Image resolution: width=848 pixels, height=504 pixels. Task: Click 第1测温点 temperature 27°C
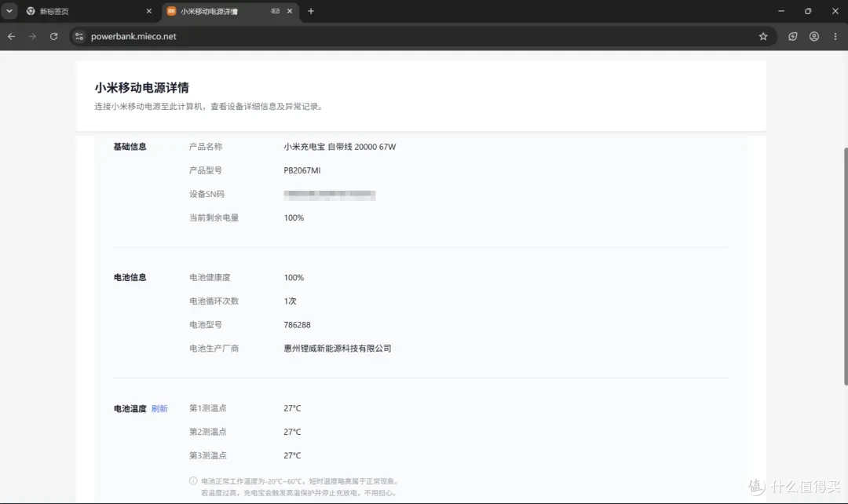(x=292, y=408)
